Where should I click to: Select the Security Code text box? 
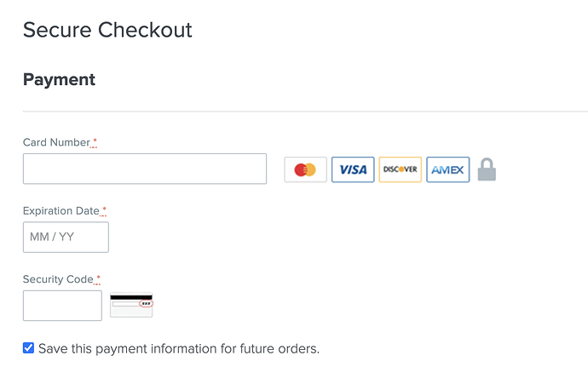(62, 306)
